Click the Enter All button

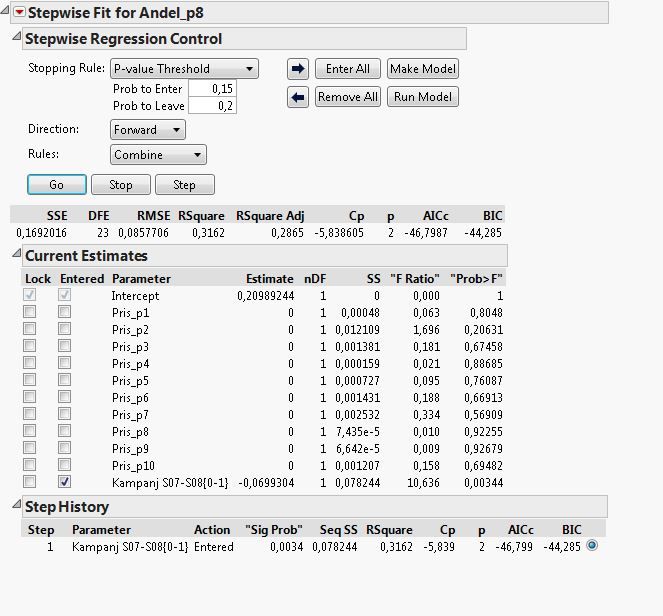(x=348, y=68)
